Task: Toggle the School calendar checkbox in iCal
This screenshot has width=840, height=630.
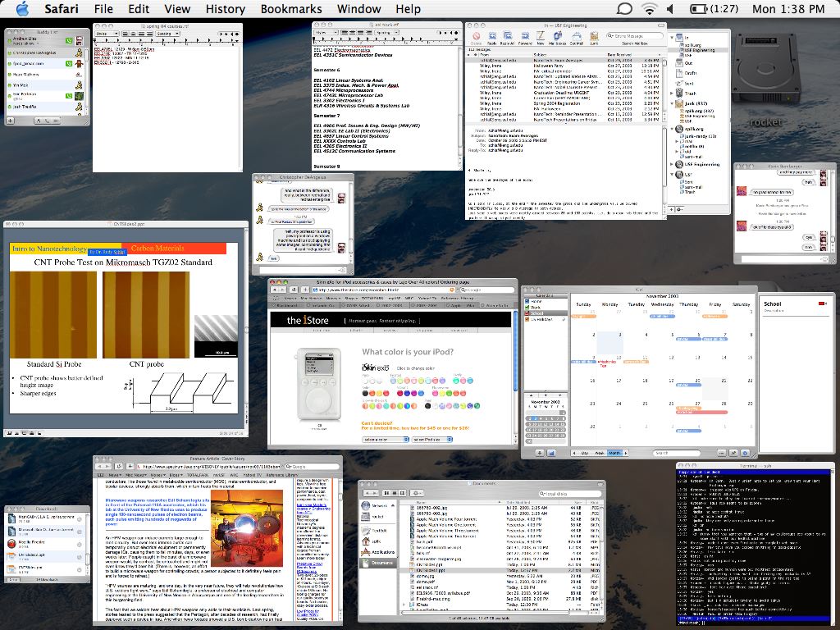Action: click(x=527, y=313)
